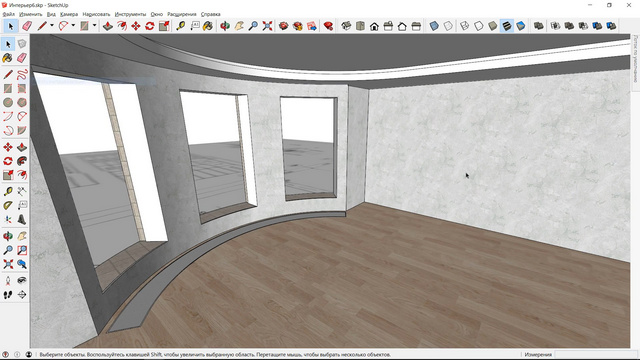Switch to Wireframe style
This screenshot has height=360, width=640.
tap(464, 26)
